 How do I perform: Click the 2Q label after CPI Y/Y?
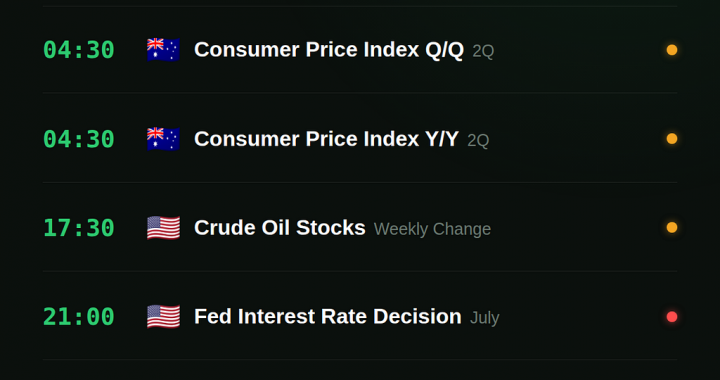point(478,140)
